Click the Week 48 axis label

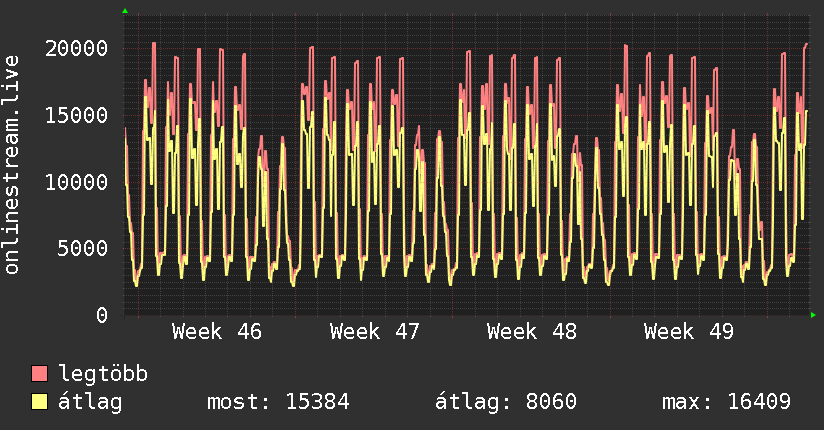(x=531, y=332)
